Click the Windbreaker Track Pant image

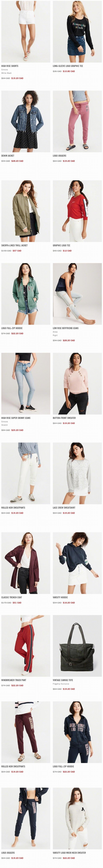coord(26,646)
